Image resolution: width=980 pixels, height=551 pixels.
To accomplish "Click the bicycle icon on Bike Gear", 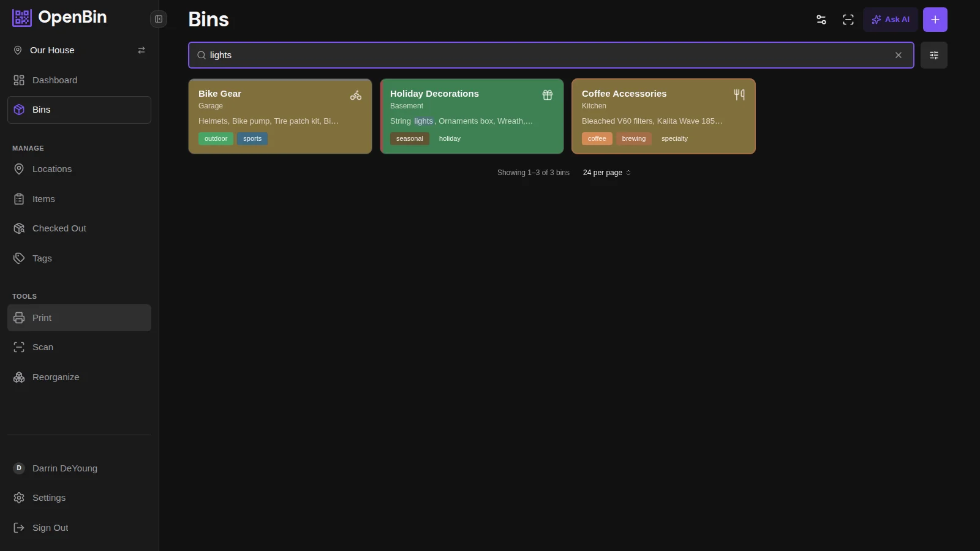I will click(356, 95).
